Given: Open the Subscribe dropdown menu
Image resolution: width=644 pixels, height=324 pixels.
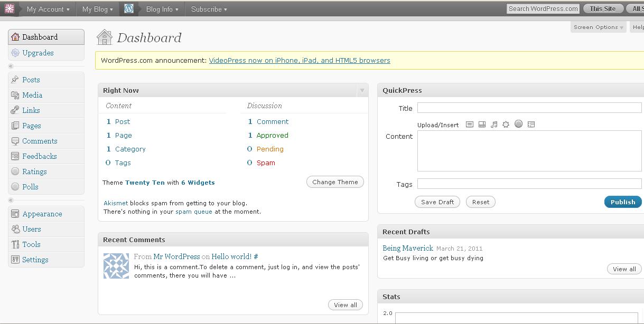Looking at the screenshot, I should [209, 9].
